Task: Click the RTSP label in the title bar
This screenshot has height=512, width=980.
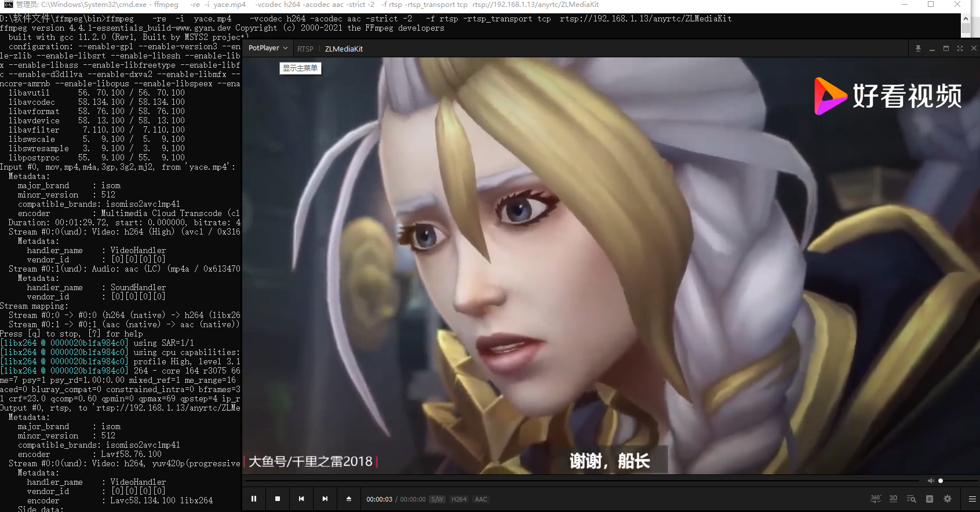Action: (x=305, y=49)
